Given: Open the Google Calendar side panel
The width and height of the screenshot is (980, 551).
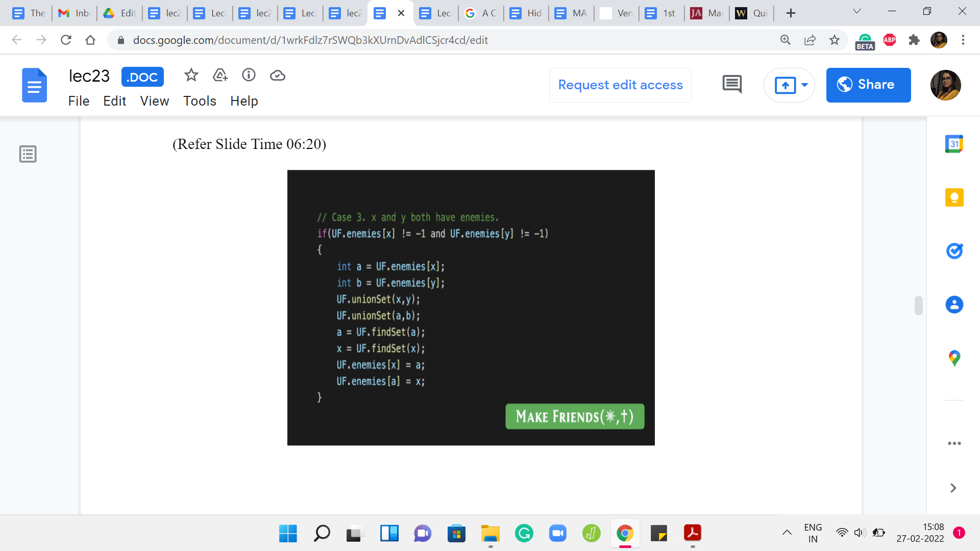Looking at the screenshot, I should tap(954, 144).
